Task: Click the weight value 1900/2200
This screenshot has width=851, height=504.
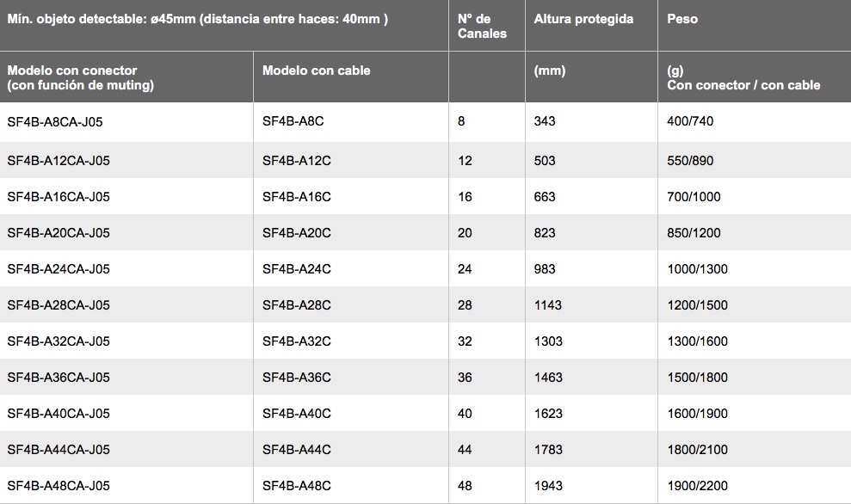Action: (698, 486)
